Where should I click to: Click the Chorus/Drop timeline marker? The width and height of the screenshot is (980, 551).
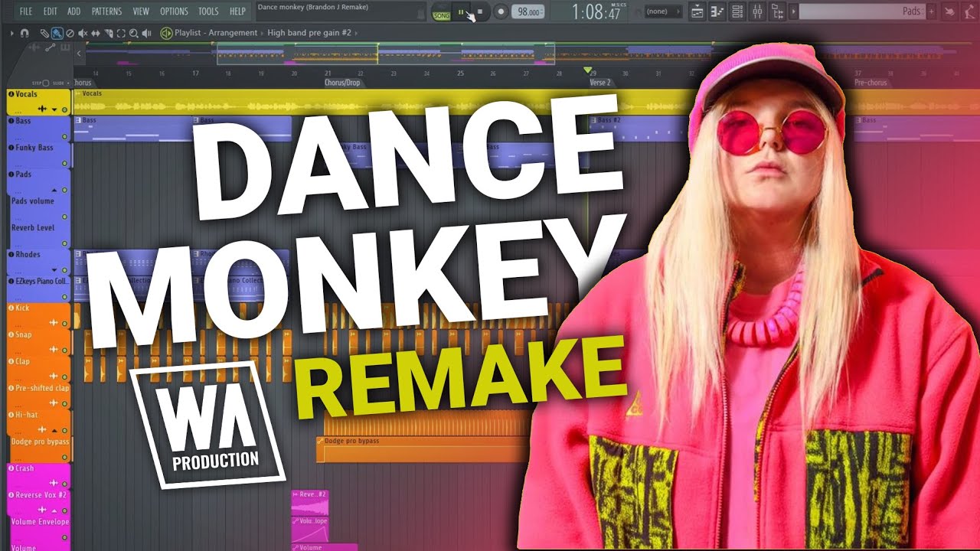(341, 83)
